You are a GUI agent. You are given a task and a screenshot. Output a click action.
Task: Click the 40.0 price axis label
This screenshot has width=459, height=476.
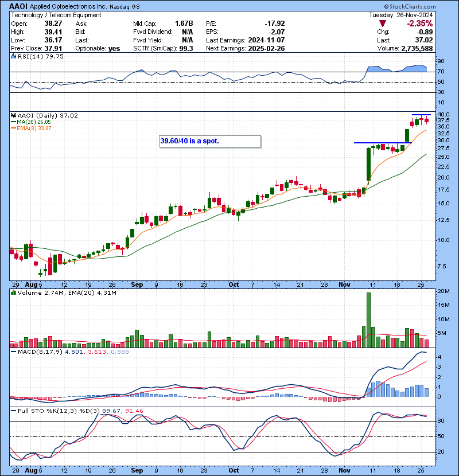pyautogui.click(x=443, y=115)
